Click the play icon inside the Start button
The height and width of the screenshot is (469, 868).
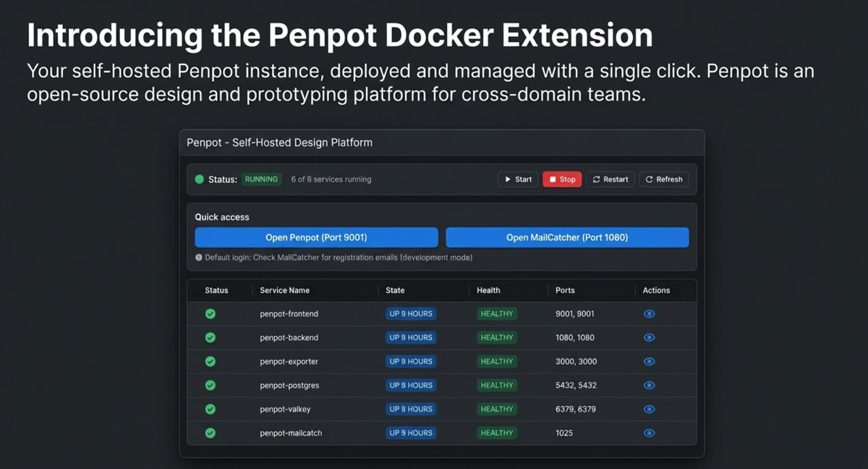[509, 179]
